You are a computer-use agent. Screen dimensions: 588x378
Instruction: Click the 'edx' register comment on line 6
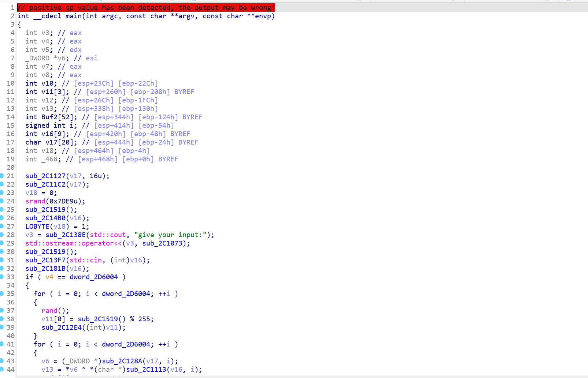pos(75,50)
